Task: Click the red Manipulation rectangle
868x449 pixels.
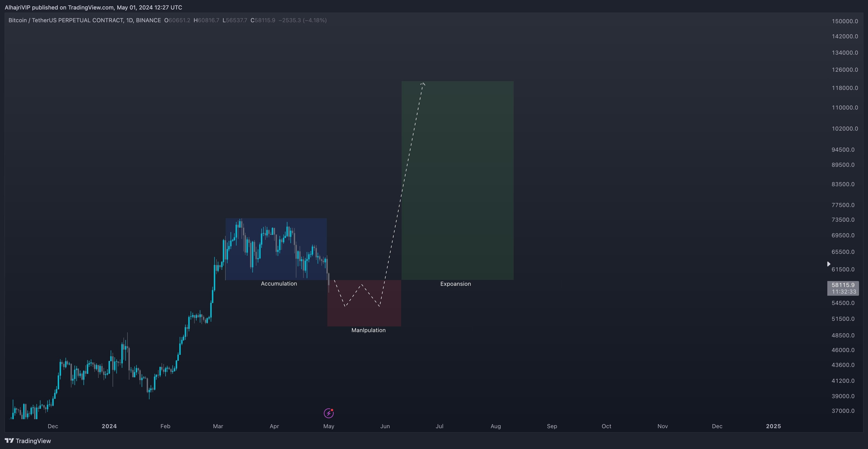Action: click(x=364, y=303)
